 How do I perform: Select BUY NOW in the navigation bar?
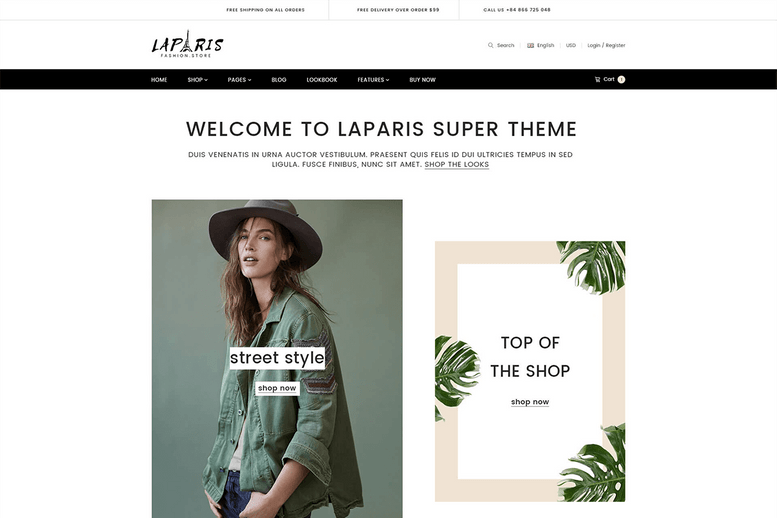[x=422, y=79]
